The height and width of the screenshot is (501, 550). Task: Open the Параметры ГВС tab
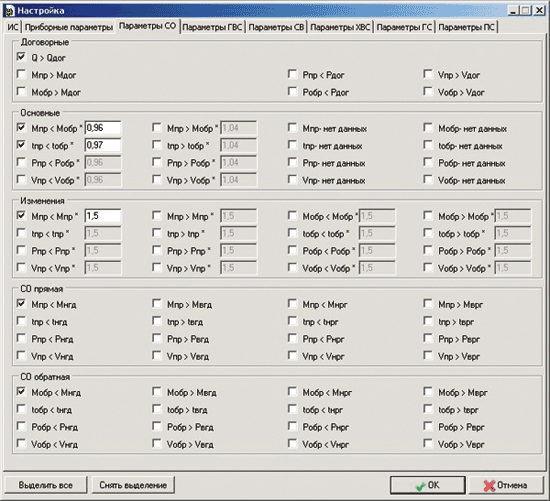(213, 27)
